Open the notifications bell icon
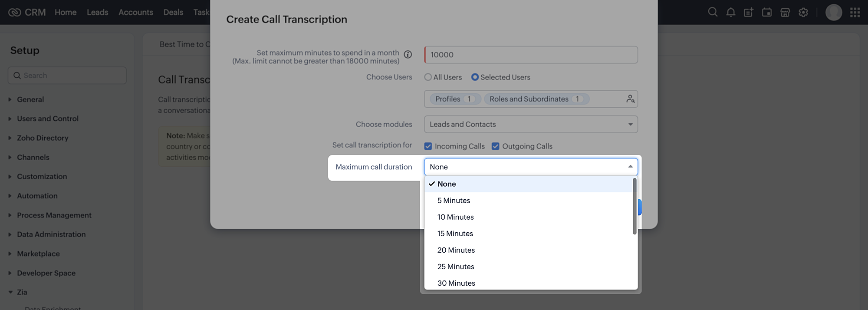868x310 pixels. point(731,12)
